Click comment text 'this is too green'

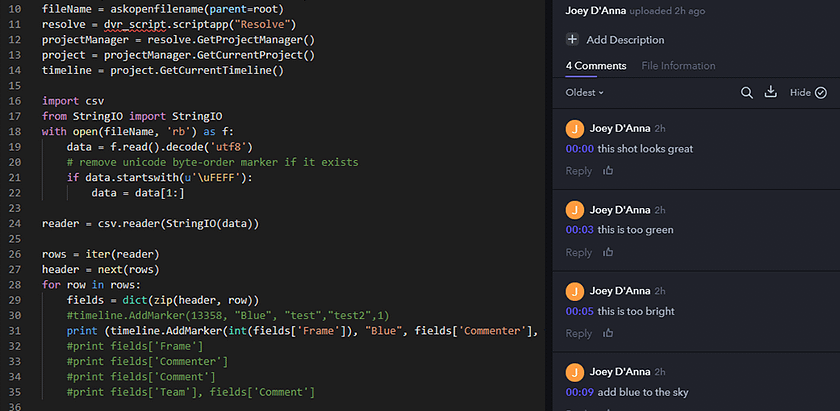coord(635,230)
